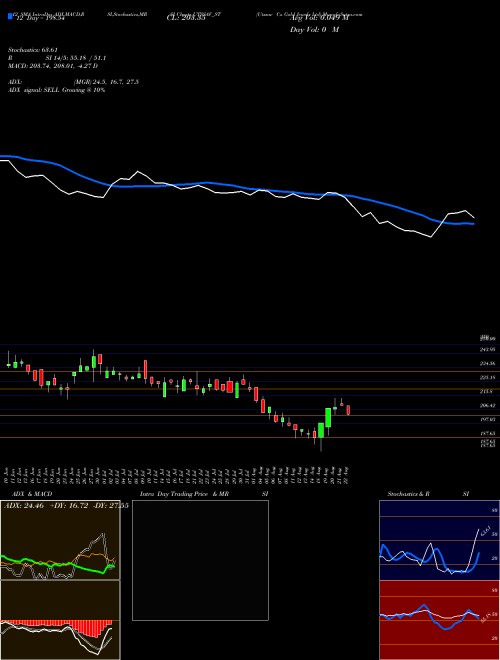Image resolution: width=500 pixels, height=660 pixels.
Task: Click the 'CL: 203.35' closing price label
Action: pyautogui.click(x=186, y=19)
